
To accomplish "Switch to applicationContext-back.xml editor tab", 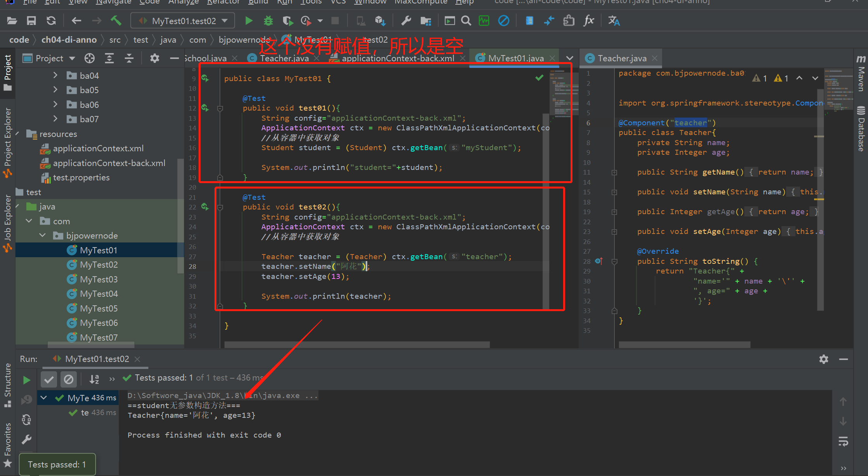I will 398,58.
